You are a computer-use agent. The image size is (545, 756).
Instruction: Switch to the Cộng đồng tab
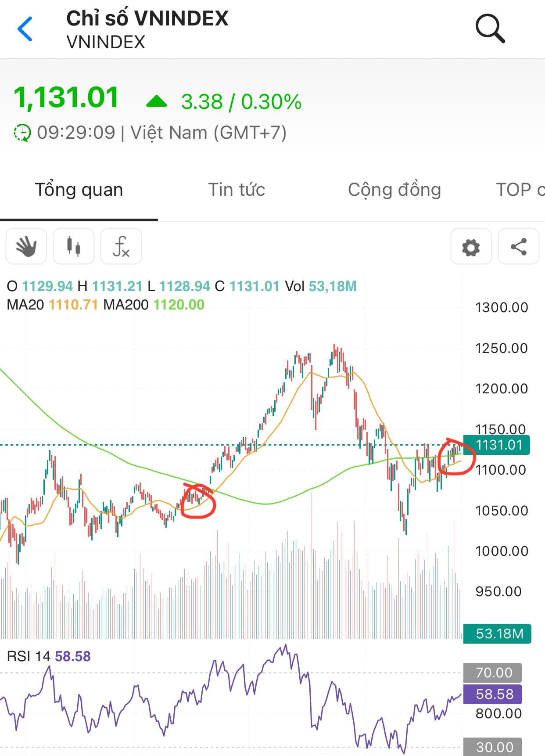(394, 190)
